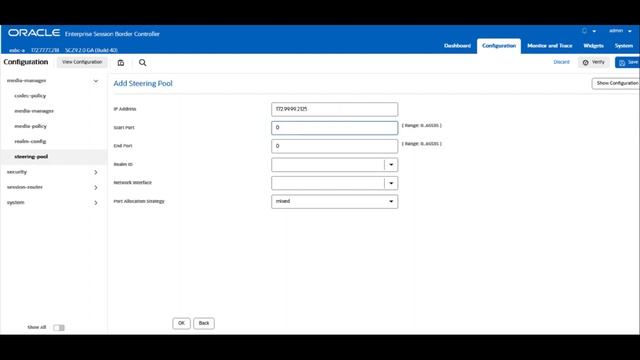Click the wizards icon in Configuration toolbar

[121, 62]
